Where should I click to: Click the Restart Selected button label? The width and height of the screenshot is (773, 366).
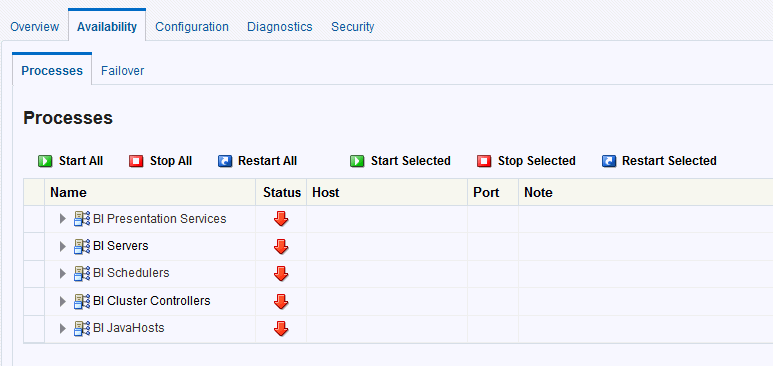669,161
